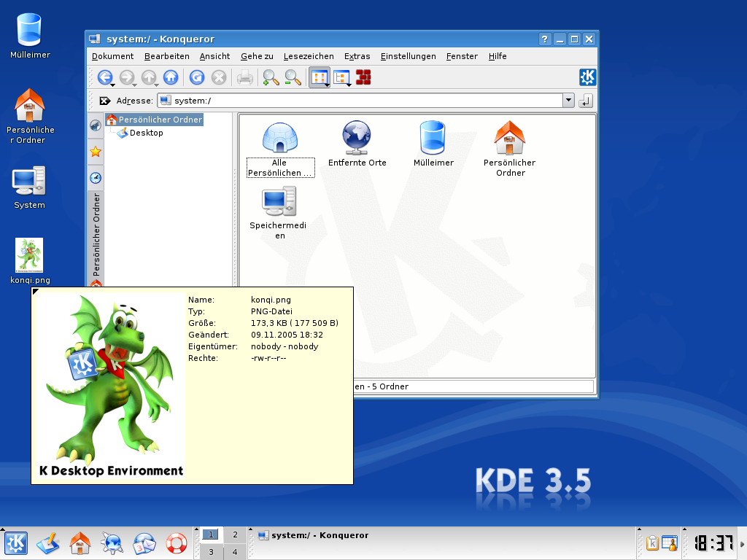
Task: Click the red squares toolbar icon
Action: (x=363, y=77)
